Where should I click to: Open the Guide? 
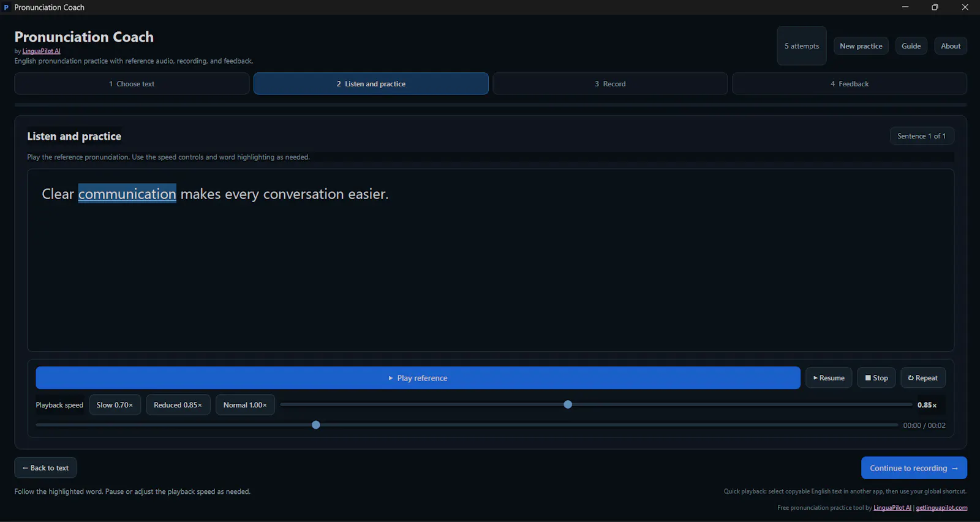[x=911, y=46]
